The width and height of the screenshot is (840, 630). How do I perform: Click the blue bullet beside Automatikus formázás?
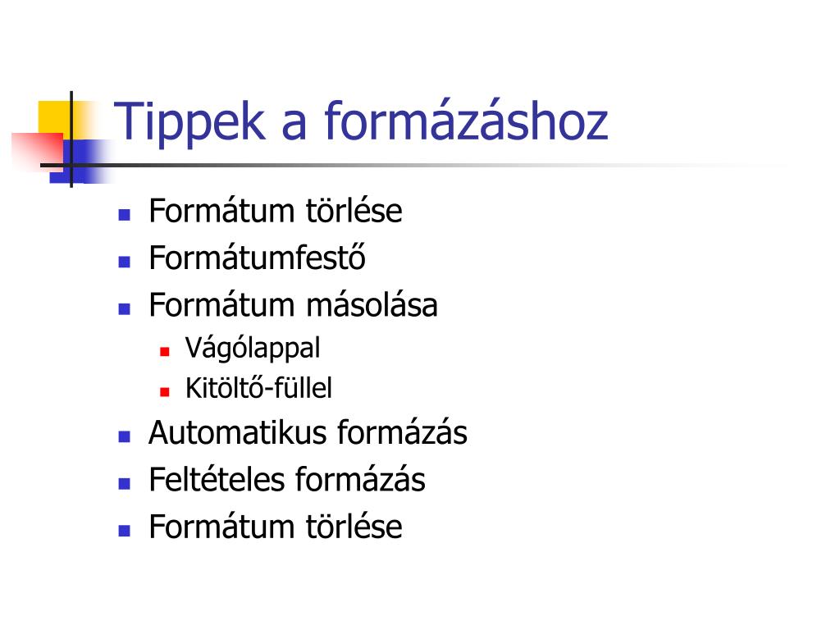pyautogui.click(x=125, y=436)
